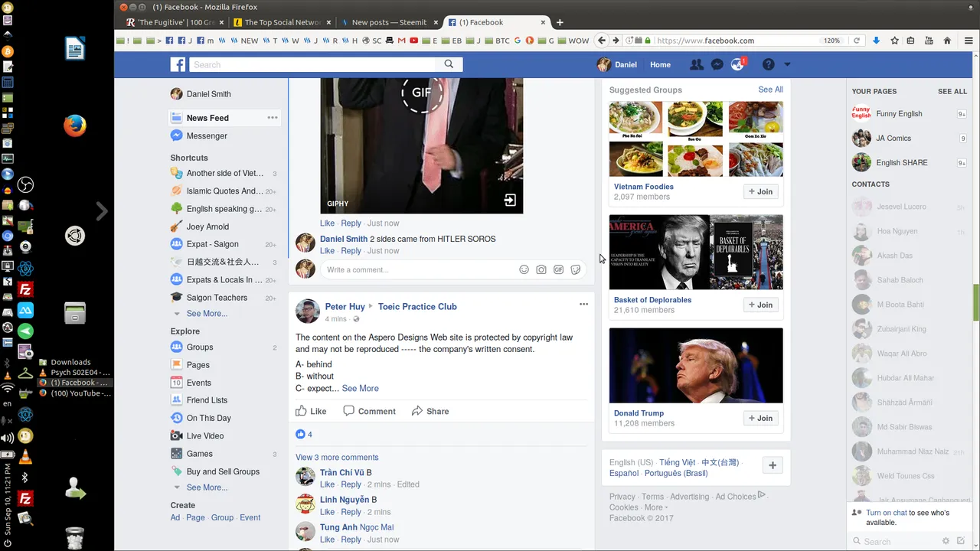Click the GIPHY open-in-new-window icon
Image resolution: width=980 pixels, height=551 pixels.
(x=510, y=201)
